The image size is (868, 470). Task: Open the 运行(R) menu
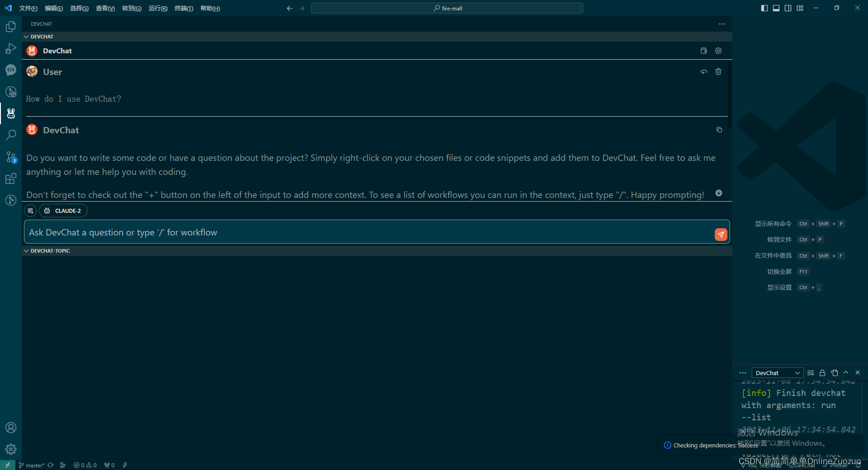[158, 8]
